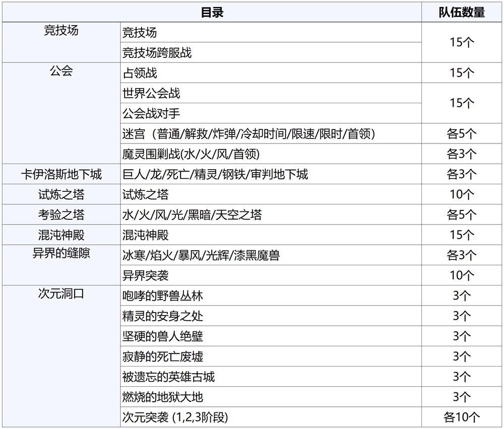This screenshot has height=429, width=504.
Task: Select the 异界的缝隙 category cell
Action: click(61, 254)
